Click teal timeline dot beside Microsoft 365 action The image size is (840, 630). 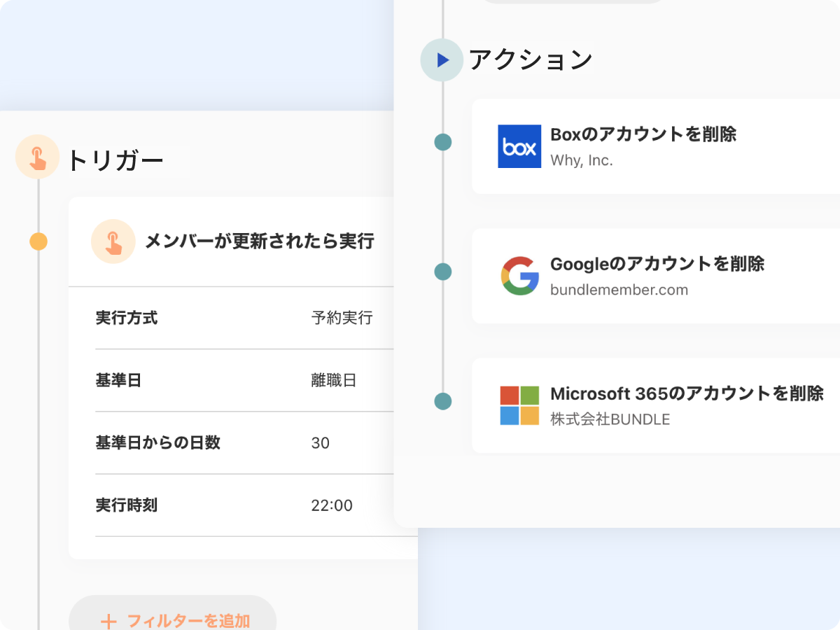(442, 401)
